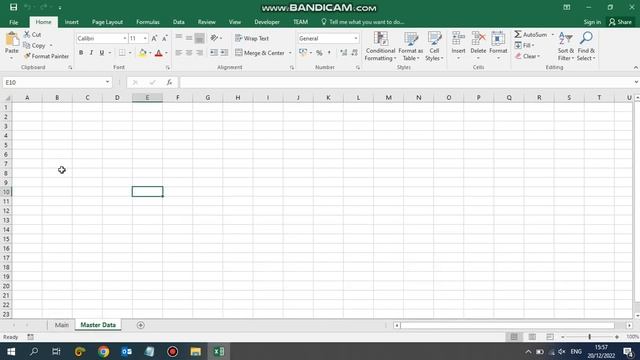
Task: Align text right
Action: (199, 53)
